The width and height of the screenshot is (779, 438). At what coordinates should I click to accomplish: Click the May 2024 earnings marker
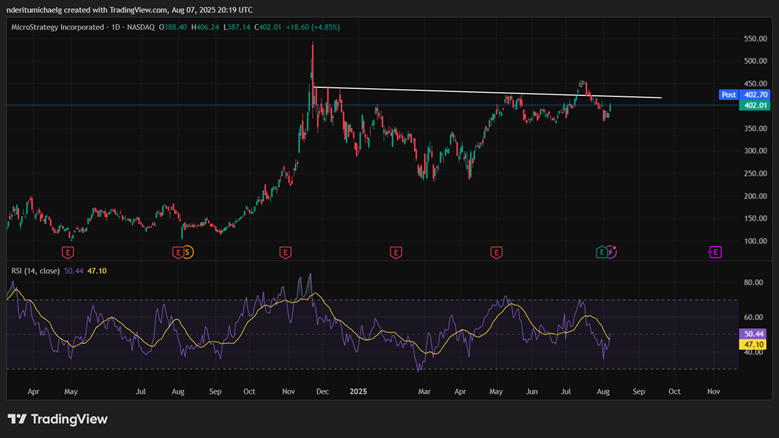point(68,252)
